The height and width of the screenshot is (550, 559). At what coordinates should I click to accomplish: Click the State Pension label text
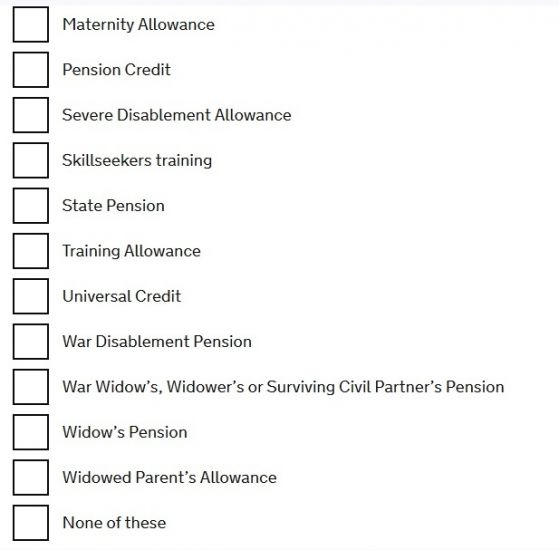[113, 206]
